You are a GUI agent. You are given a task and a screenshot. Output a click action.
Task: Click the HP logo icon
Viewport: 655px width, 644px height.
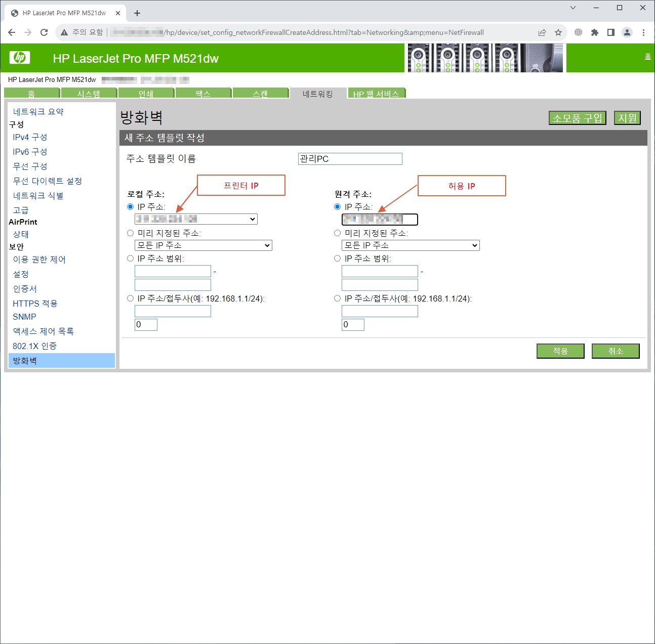click(20, 58)
